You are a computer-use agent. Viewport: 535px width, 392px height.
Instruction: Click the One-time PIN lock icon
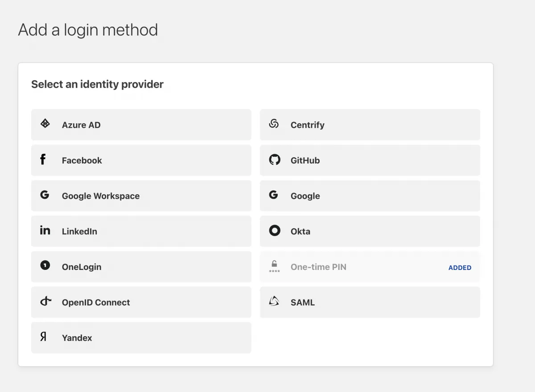click(274, 266)
